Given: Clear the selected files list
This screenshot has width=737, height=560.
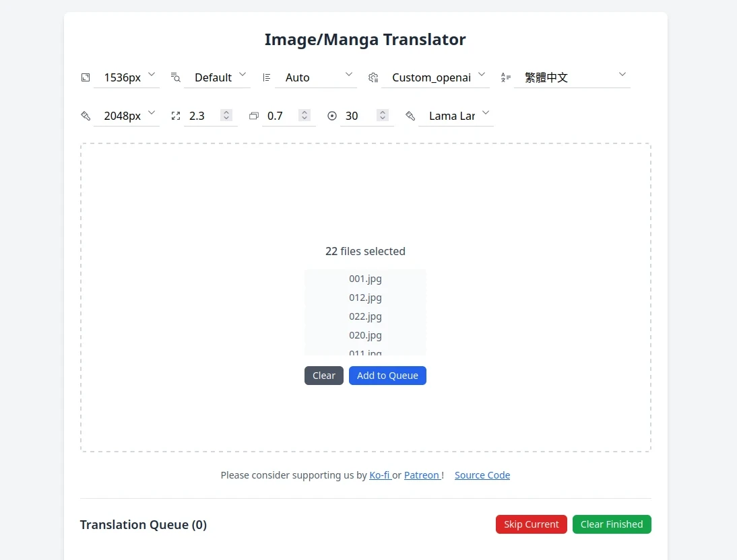Looking at the screenshot, I should point(324,376).
